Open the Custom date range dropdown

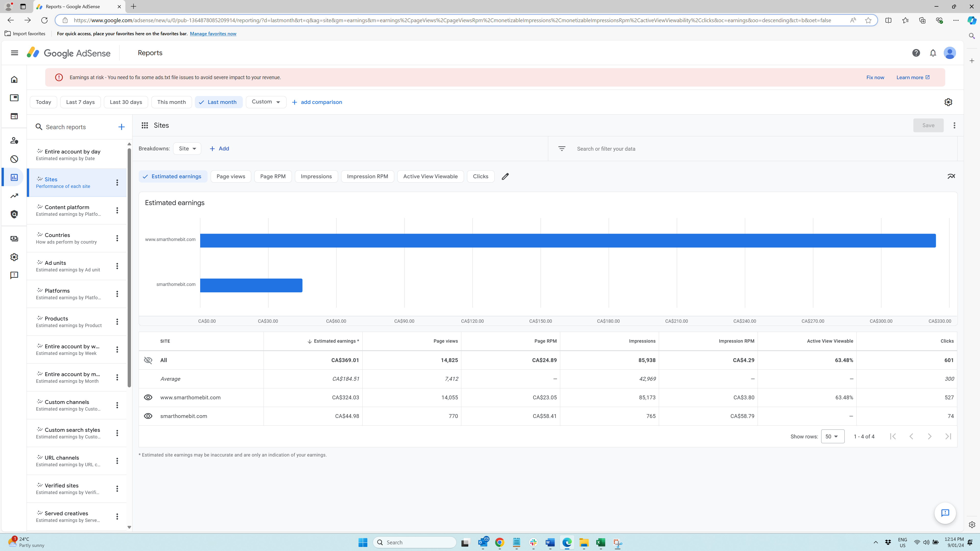pos(266,102)
